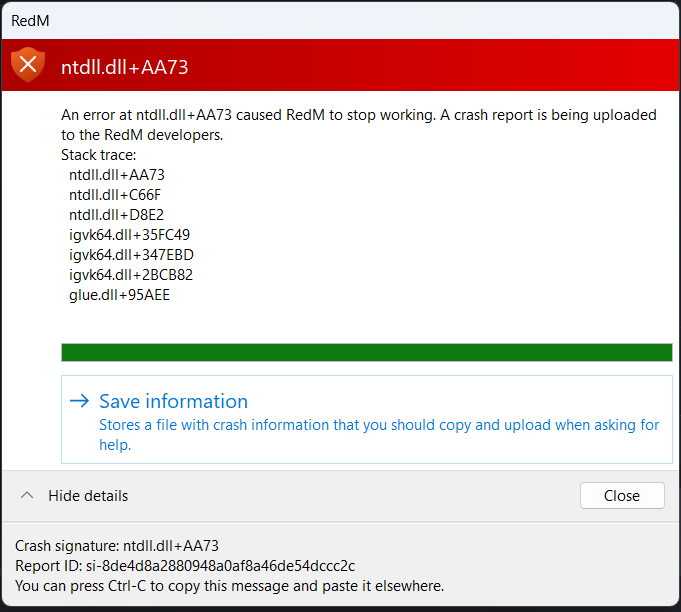Click the "Stack trace:" label
Screen dimensions: 681x612
point(98,155)
